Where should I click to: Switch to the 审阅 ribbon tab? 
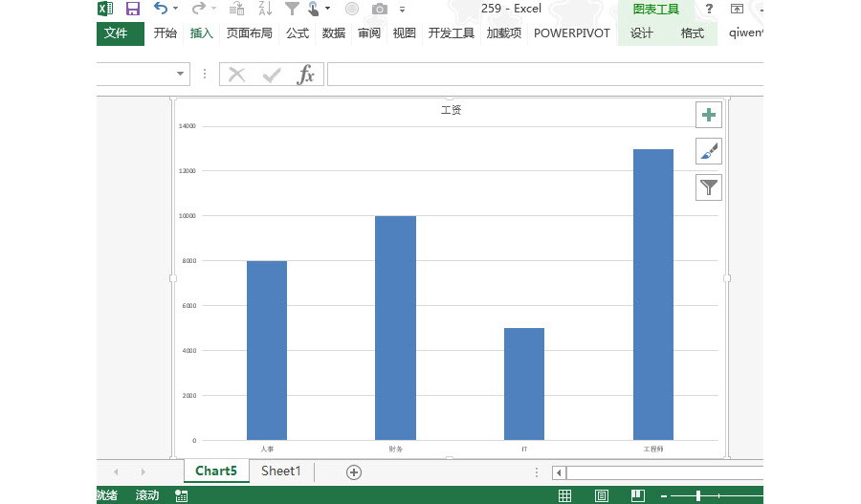pyautogui.click(x=369, y=33)
